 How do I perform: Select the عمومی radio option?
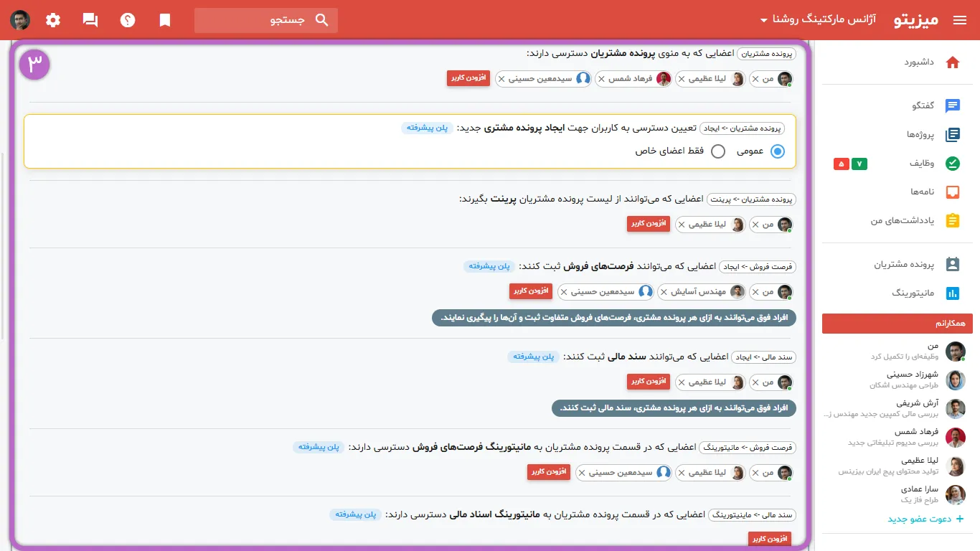(778, 151)
